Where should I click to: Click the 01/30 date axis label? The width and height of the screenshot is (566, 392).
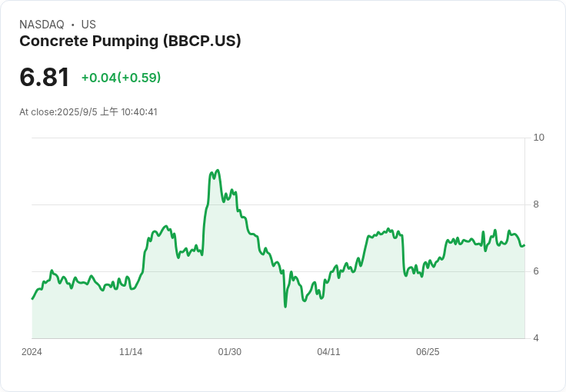tap(230, 352)
